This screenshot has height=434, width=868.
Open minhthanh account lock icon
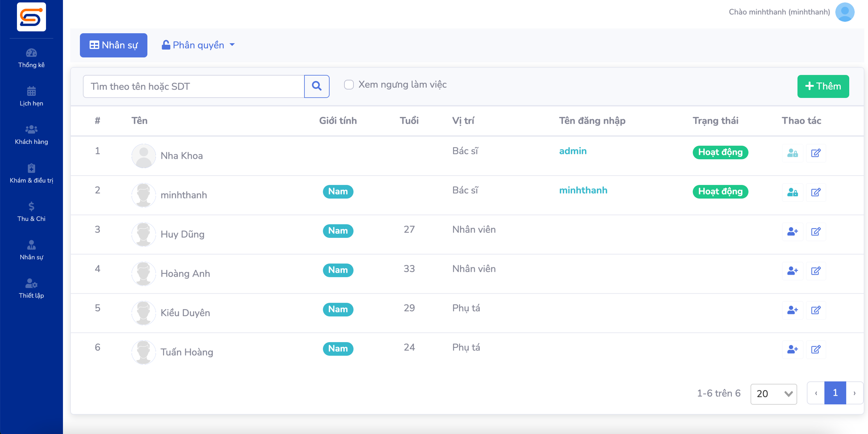click(792, 192)
